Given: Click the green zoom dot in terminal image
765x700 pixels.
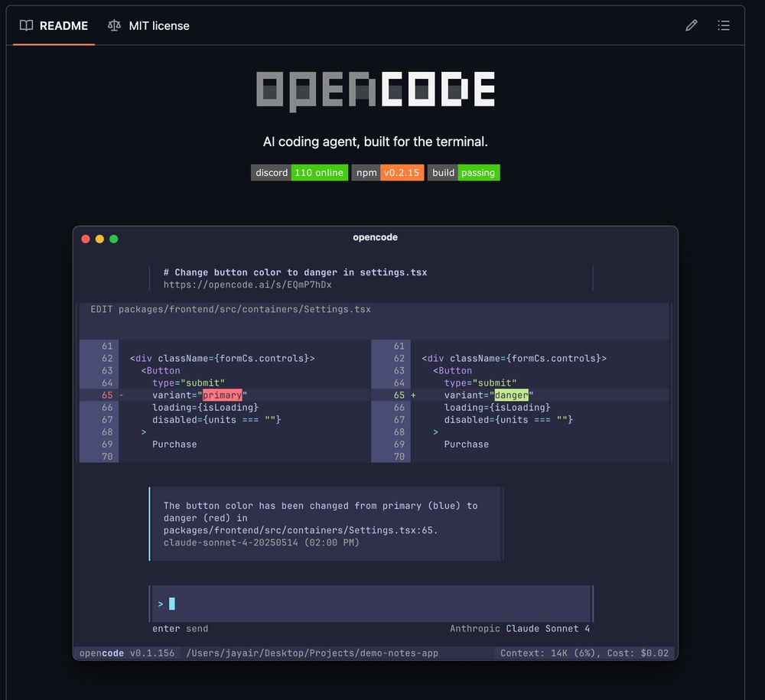Looking at the screenshot, I should (x=114, y=239).
